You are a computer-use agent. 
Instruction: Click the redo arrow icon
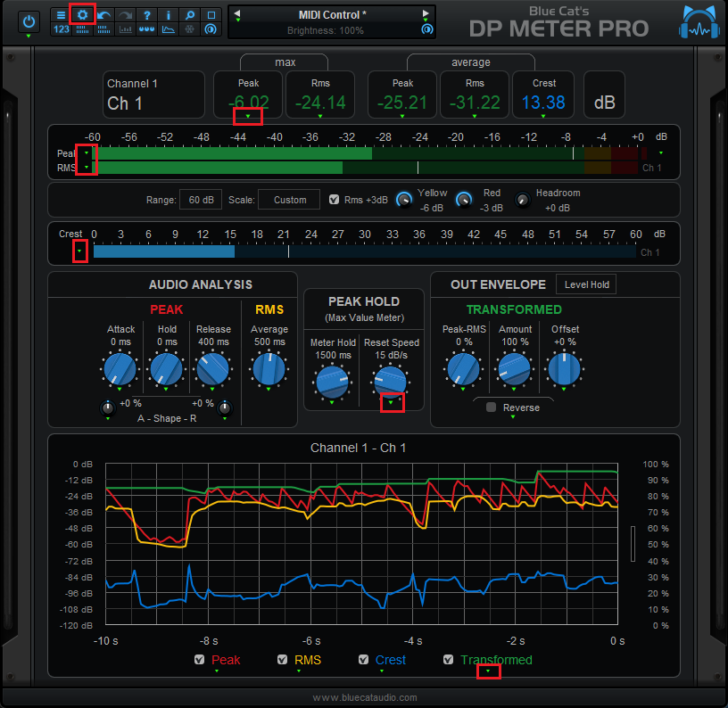click(x=126, y=15)
